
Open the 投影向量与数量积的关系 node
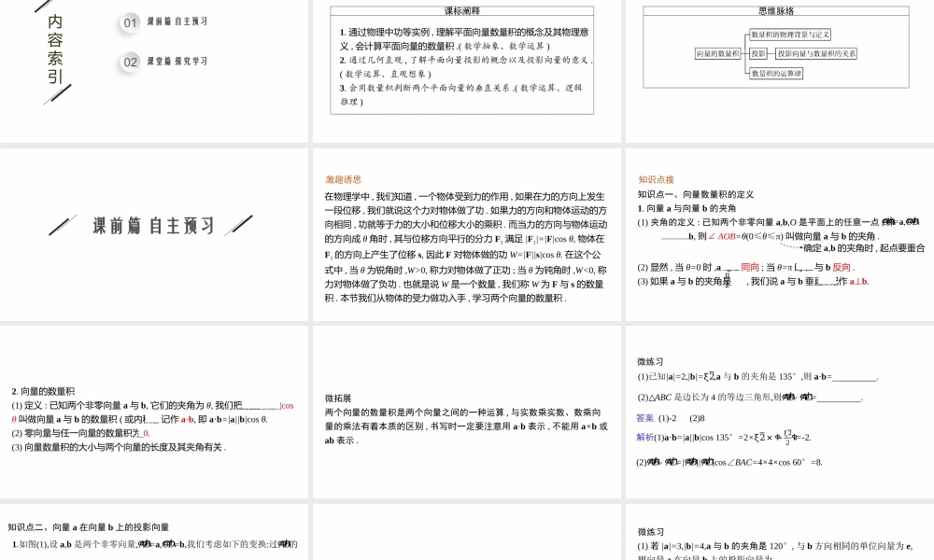click(816, 53)
